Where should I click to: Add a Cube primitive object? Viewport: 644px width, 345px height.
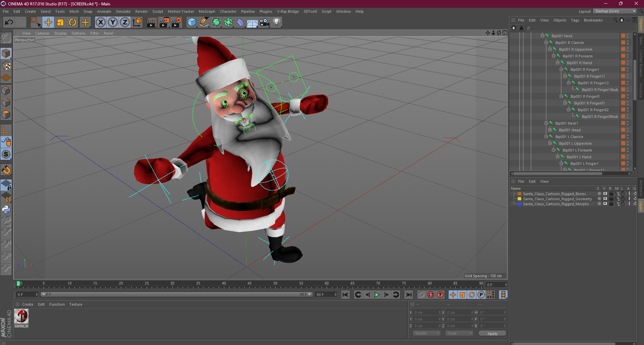click(x=192, y=23)
